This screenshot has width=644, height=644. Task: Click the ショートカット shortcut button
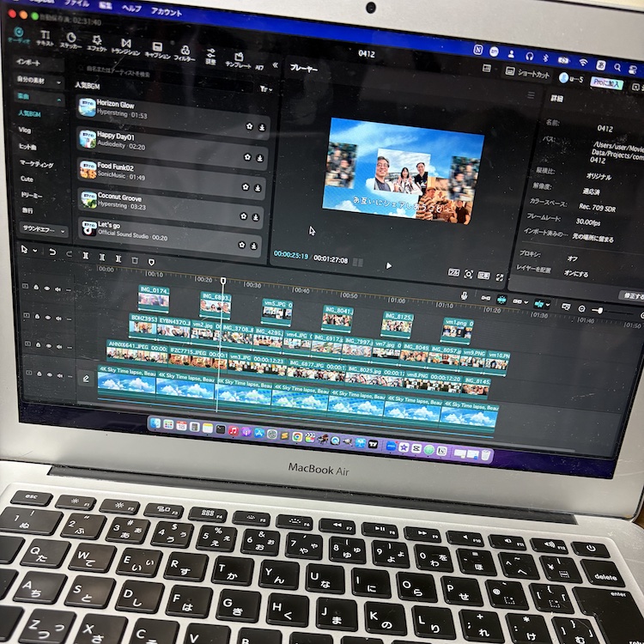527,73
